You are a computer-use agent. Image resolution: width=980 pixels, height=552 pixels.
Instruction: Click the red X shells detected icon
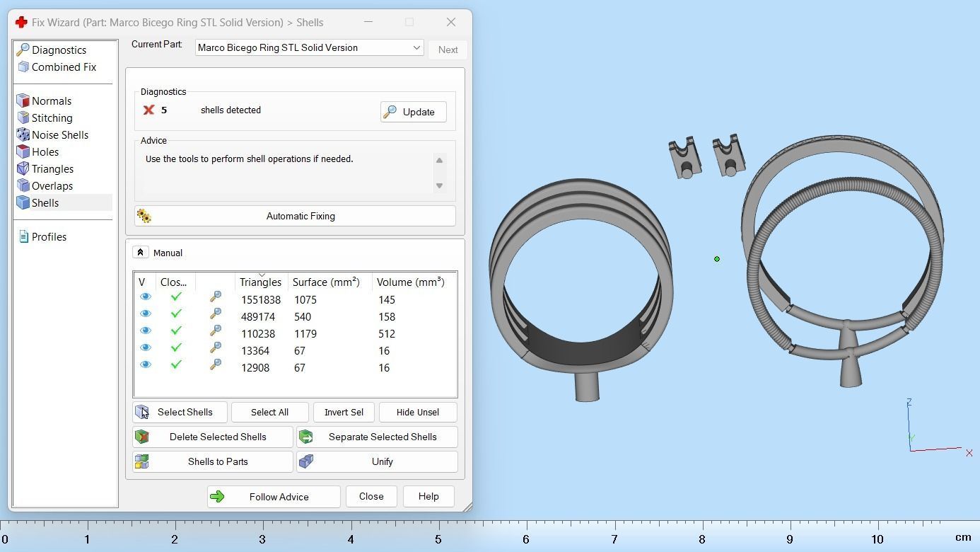pos(148,110)
